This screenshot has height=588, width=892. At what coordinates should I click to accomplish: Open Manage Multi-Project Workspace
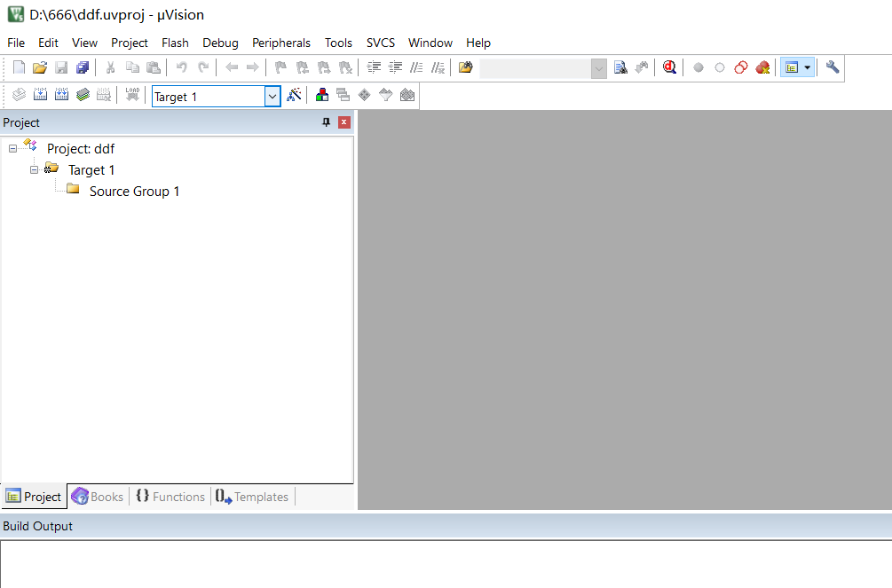click(x=343, y=95)
